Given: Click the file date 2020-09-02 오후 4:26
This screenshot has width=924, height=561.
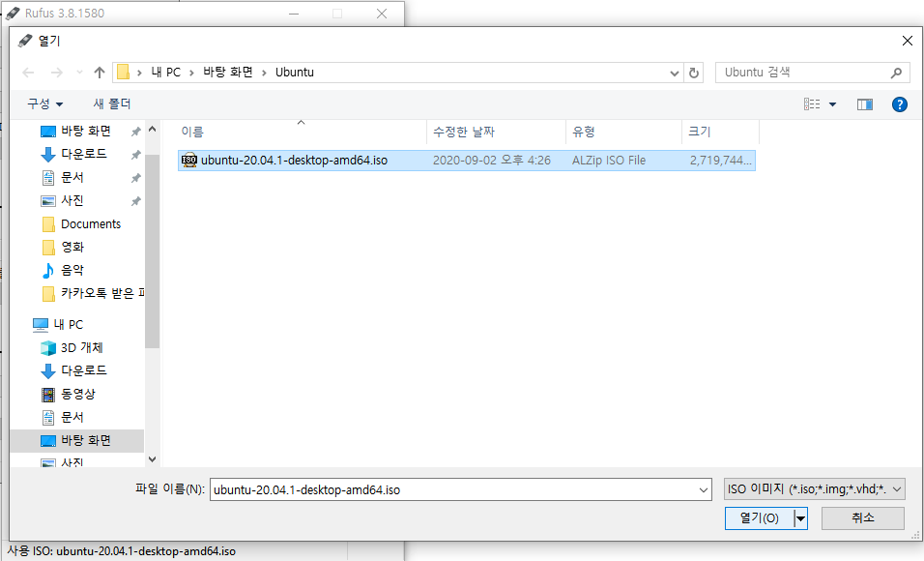Looking at the screenshot, I should point(491,161).
